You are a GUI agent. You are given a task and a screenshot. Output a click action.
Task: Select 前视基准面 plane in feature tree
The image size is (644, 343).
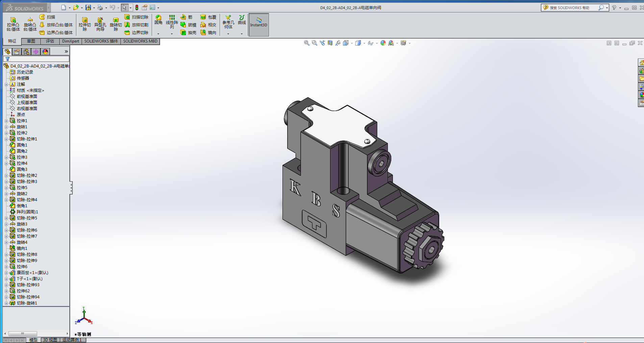click(x=27, y=97)
